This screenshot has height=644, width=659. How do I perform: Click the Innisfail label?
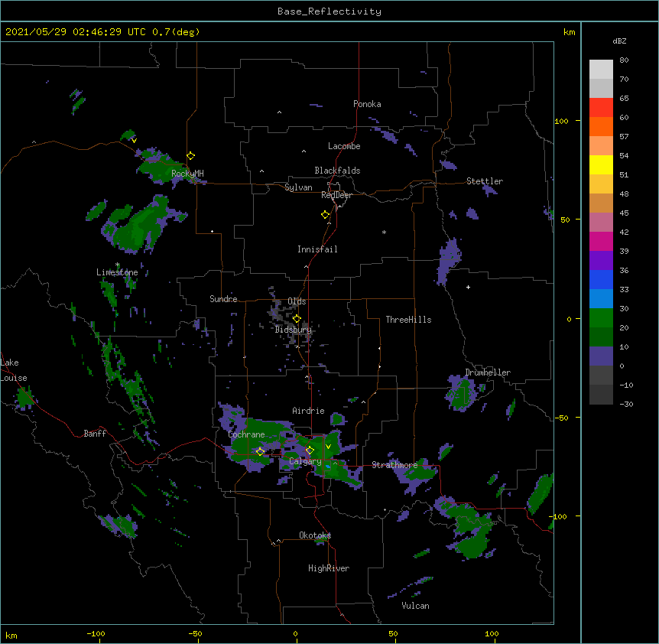coord(317,249)
